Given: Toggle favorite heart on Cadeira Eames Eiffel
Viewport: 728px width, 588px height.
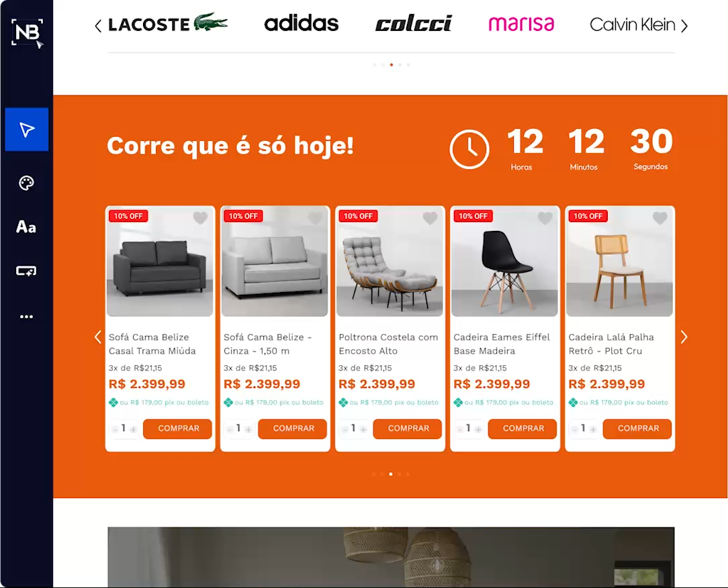Looking at the screenshot, I should pos(545,217).
